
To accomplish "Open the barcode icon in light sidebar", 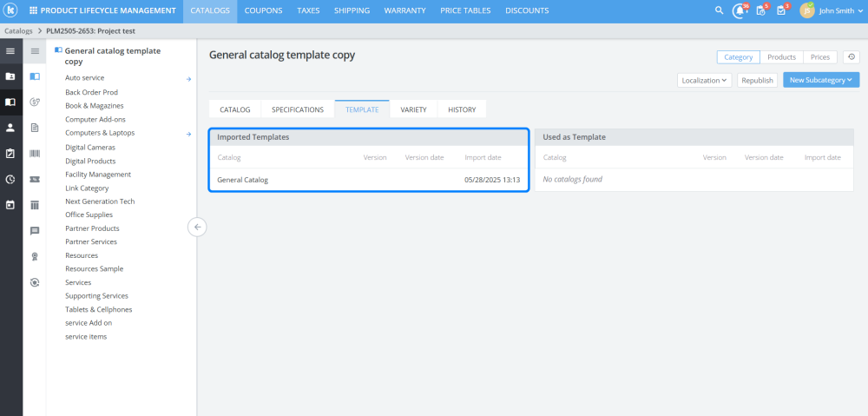I will [35, 154].
